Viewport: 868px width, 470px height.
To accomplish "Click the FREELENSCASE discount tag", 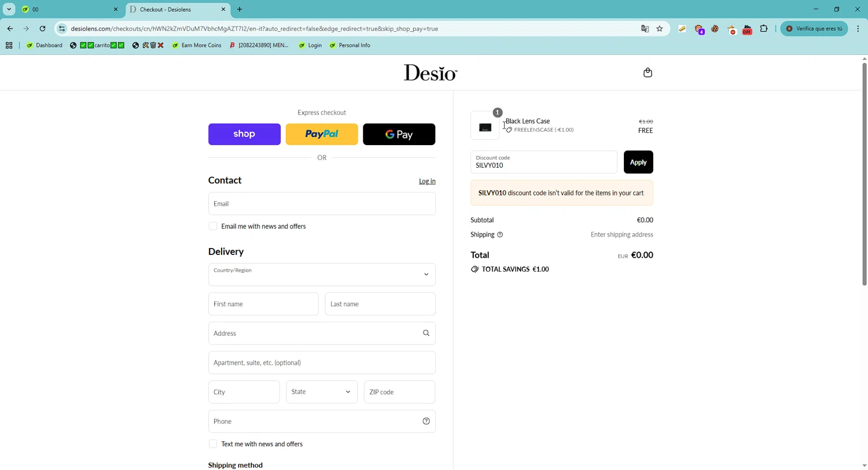I will 539,130.
